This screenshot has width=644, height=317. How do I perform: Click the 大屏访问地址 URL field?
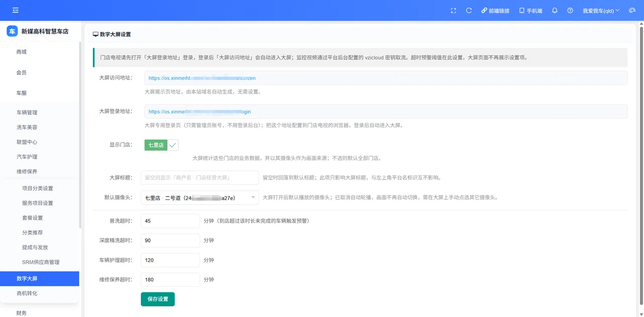click(386, 78)
